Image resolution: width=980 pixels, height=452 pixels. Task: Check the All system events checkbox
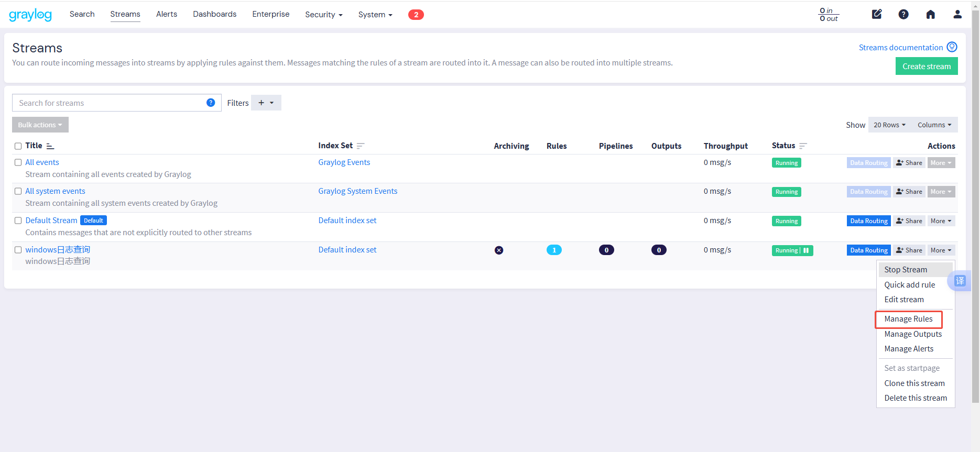(x=18, y=191)
